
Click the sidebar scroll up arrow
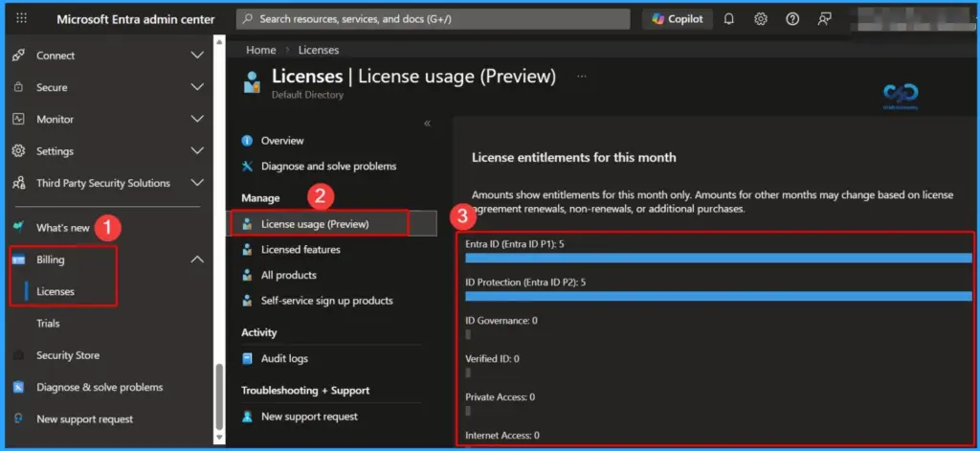click(219, 41)
